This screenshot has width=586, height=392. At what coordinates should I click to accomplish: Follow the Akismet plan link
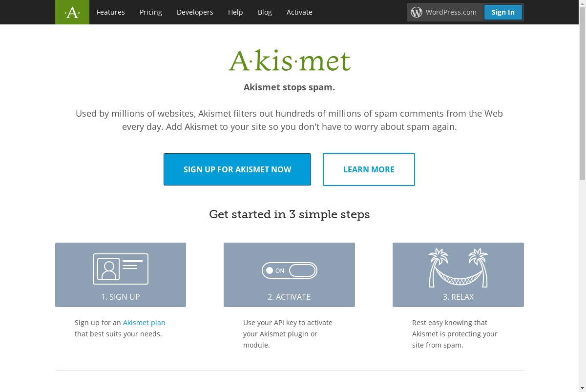pyautogui.click(x=144, y=323)
